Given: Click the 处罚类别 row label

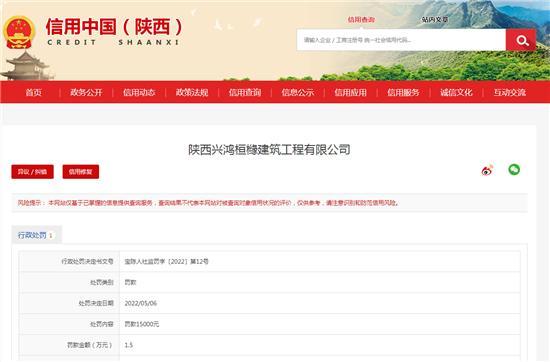Looking at the screenshot, I should pyautogui.click(x=102, y=282).
